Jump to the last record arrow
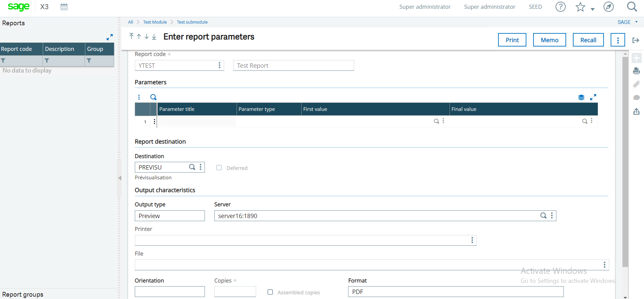 pyautogui.click(x=154, y=36)
